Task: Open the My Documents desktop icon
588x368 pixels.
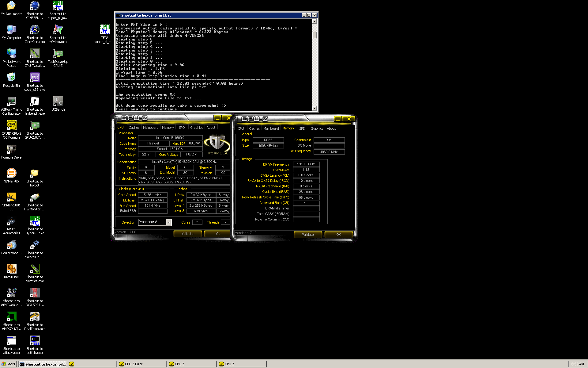Action: click(x=11, y=8)
